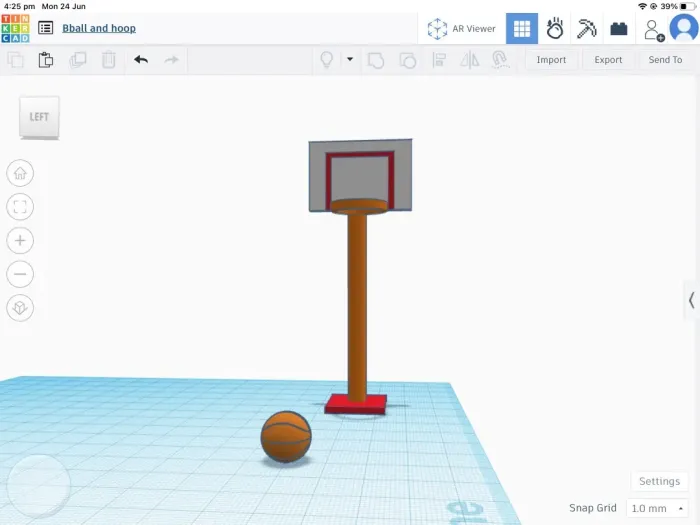Viewport: 700px width, 525px height.
Task: Open the designs list icon
Action: pyautogui.click(x=46, y=28)
